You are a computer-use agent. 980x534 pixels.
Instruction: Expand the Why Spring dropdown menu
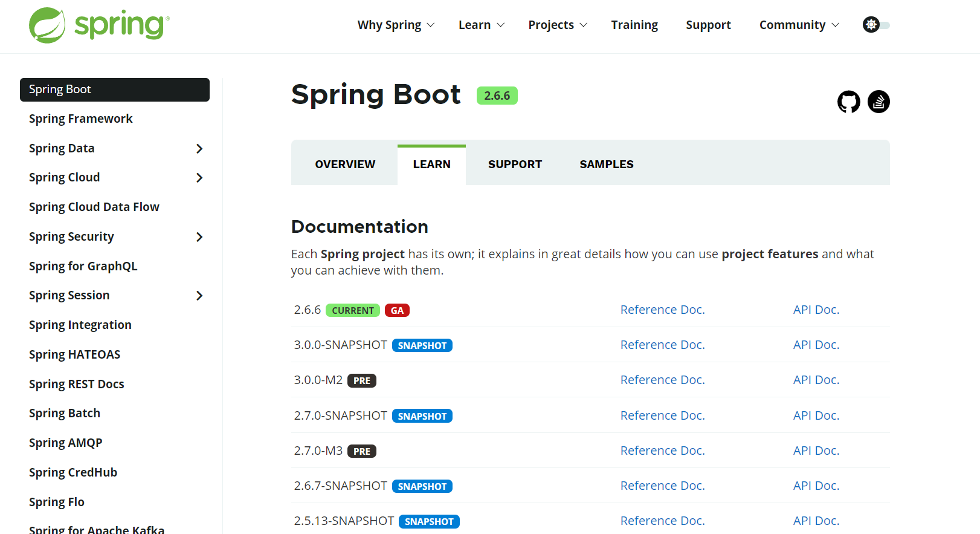396,25
